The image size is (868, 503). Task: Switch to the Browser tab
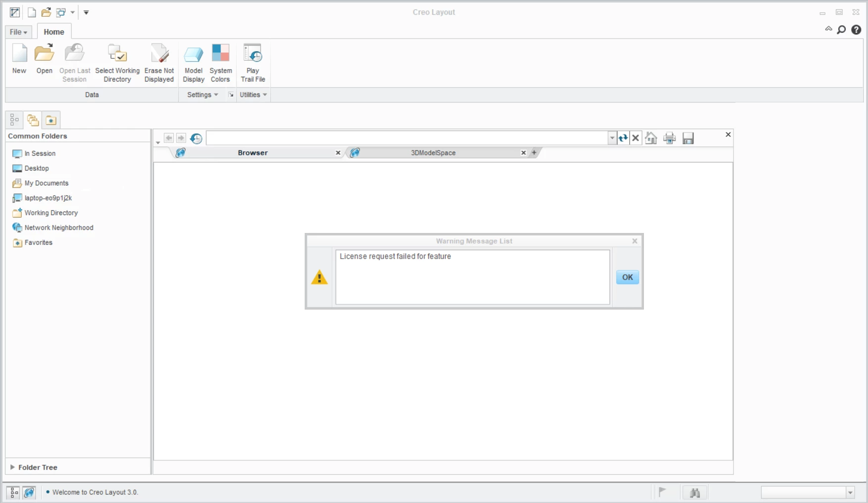click(x=253, y=153)
